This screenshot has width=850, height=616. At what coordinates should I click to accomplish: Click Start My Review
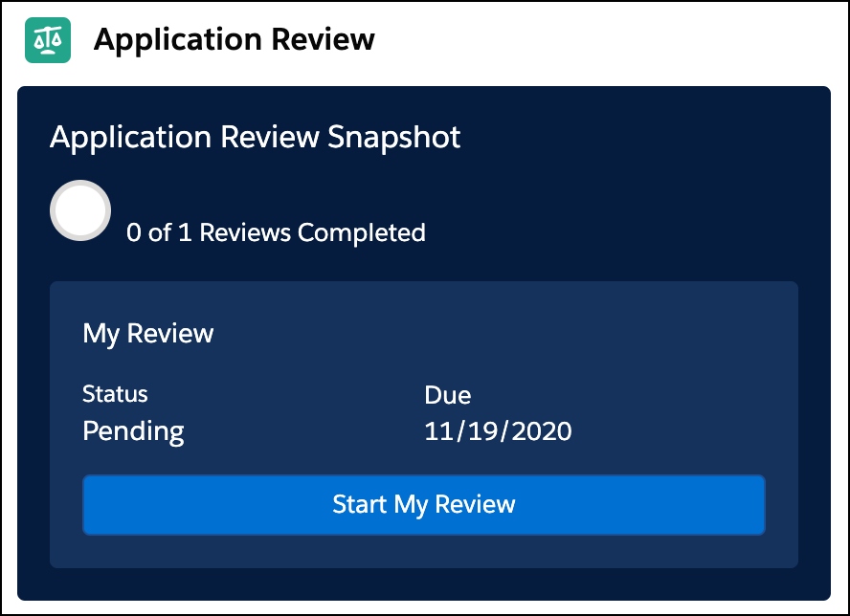(x=424, y=504)
